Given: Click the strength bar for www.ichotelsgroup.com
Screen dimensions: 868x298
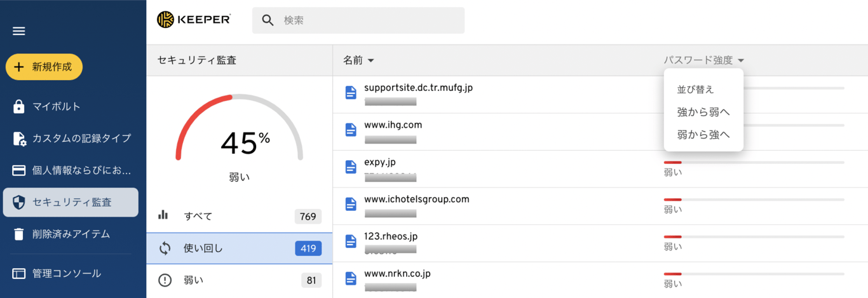Looking at the screenshot, I should [754, 200].
